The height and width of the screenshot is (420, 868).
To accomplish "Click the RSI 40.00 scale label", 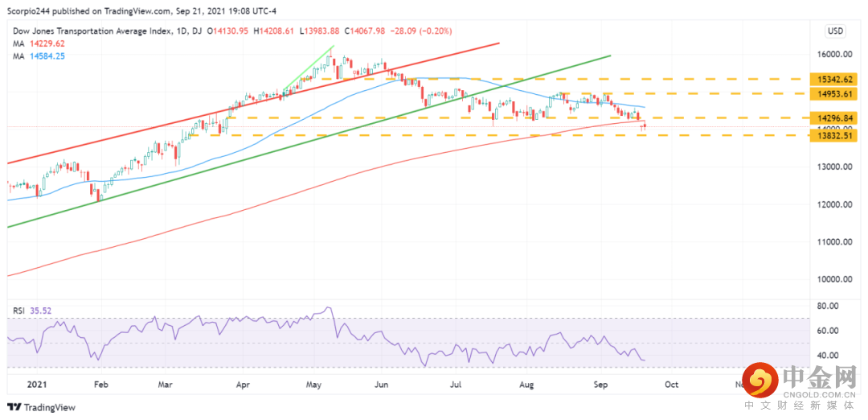I will [829, 356].
